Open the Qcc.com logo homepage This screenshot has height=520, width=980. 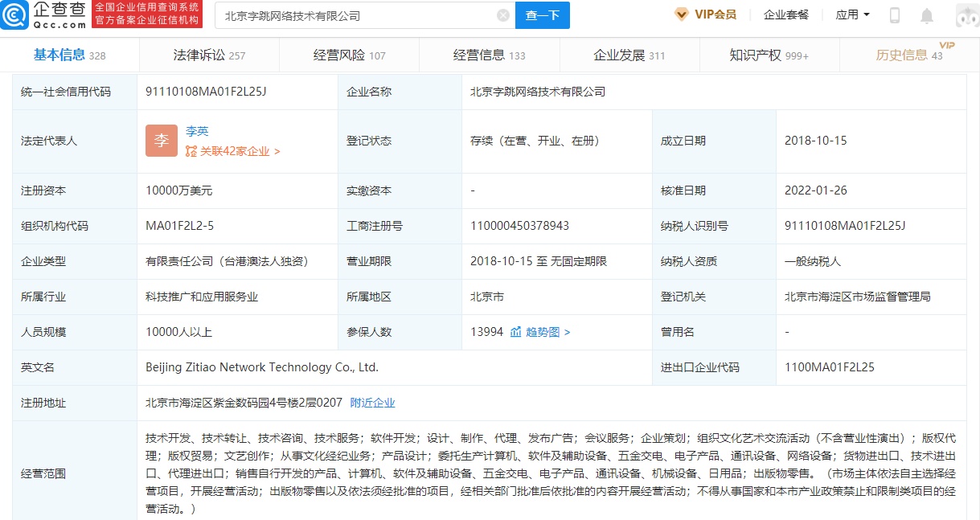coord(45,14)
